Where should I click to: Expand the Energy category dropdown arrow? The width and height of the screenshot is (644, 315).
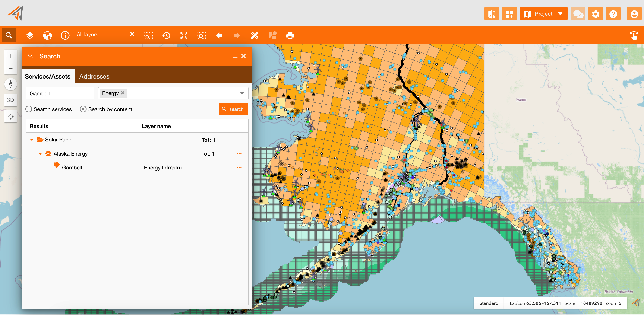coord(242,93)
